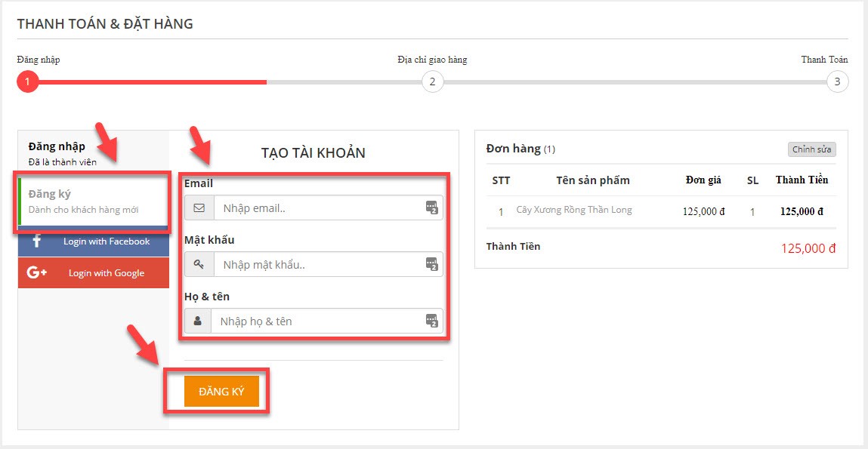Click the THANH TOÁN & ĐẶT HÀNG heading

tap(105, 24)
